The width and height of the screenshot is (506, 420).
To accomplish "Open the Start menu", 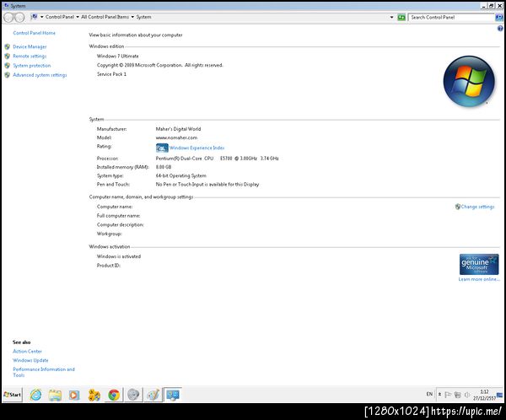I will pos(13,395).
